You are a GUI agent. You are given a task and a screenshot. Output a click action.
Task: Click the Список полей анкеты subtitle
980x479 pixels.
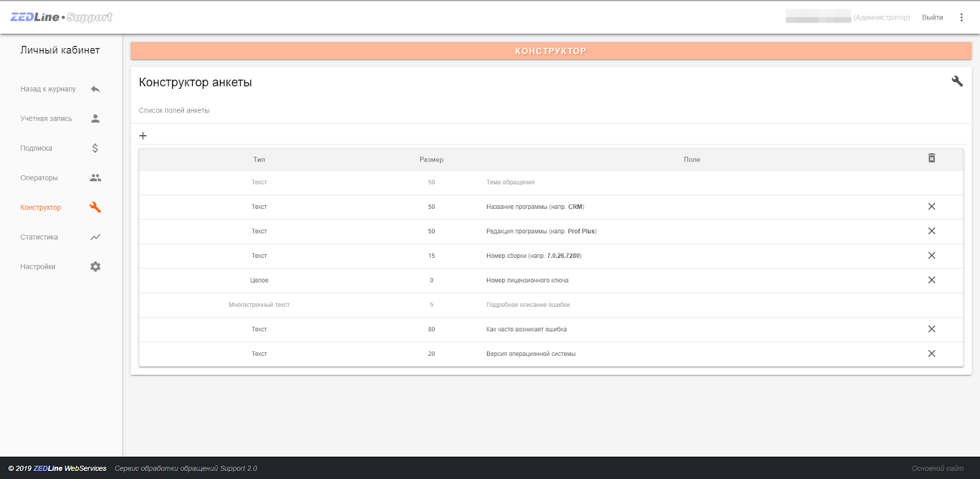click(x=174, y=110)
